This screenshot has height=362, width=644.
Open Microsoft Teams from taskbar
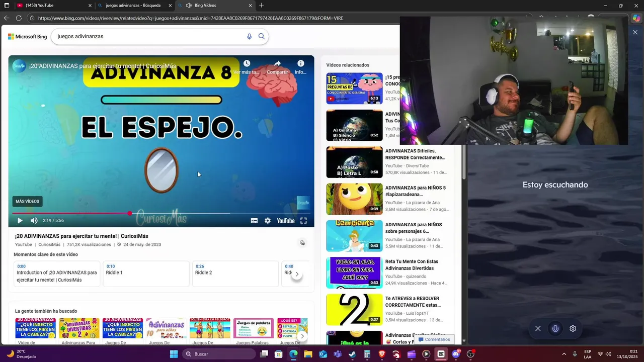tap(338, 354)
